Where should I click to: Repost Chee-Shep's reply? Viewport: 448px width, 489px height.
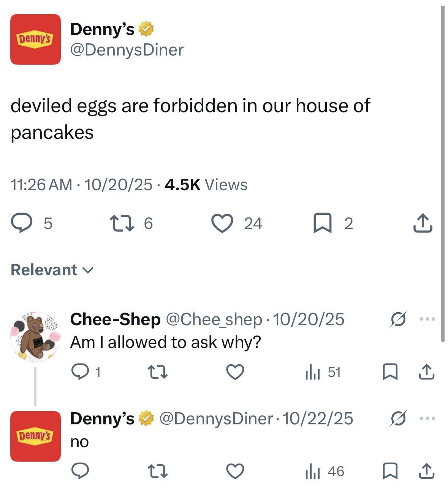point(157,372)
